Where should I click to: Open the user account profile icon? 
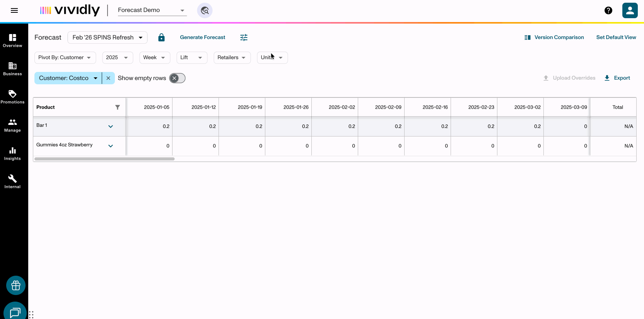tap(630, 10)
